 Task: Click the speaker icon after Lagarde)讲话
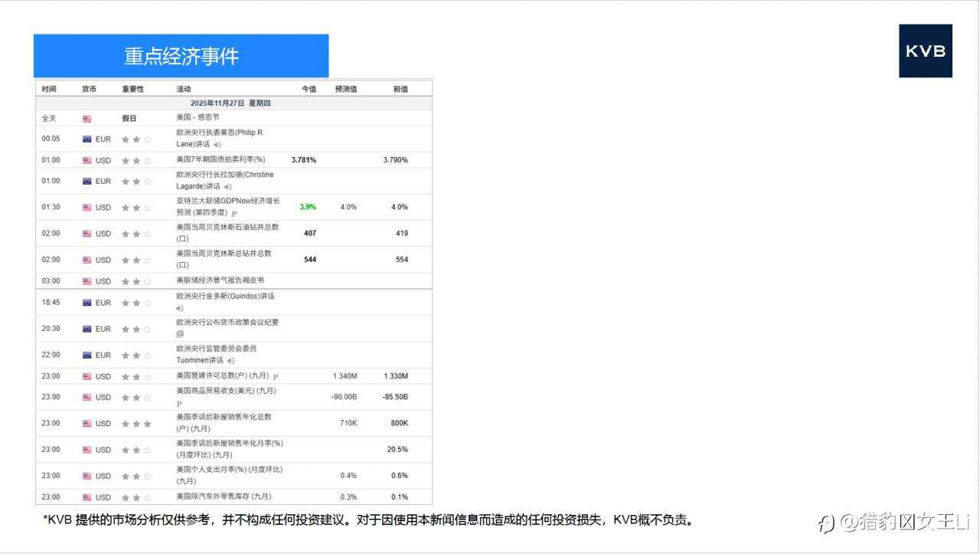click(x=228, y=186)
